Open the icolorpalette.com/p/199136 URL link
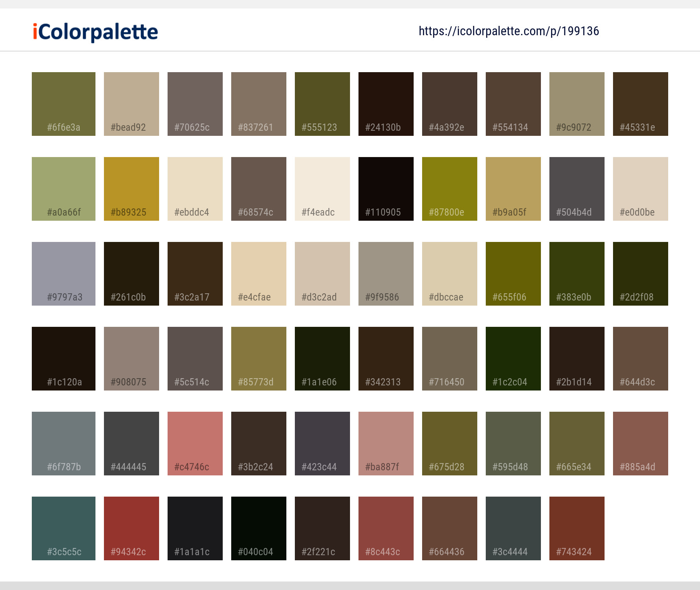 pos(508,31)
